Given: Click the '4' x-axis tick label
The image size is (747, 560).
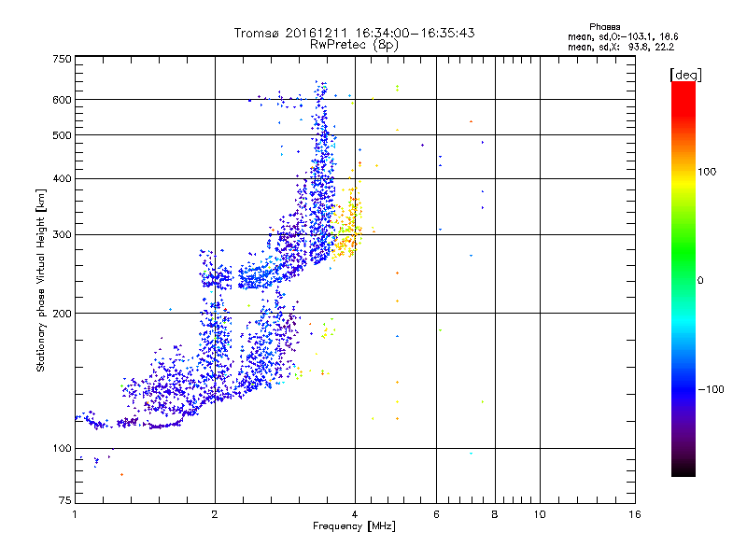Looking at the screenshot, I should tap(355, 514).
